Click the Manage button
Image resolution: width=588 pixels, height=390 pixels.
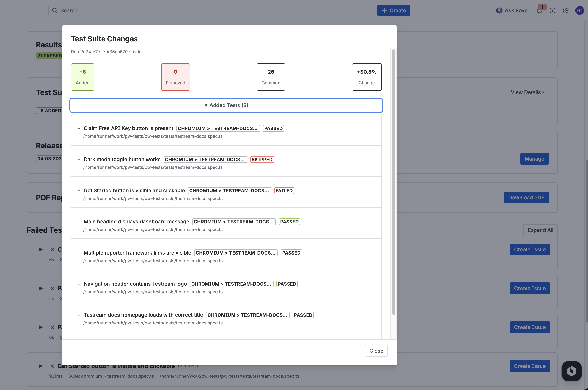click(534, 159)
